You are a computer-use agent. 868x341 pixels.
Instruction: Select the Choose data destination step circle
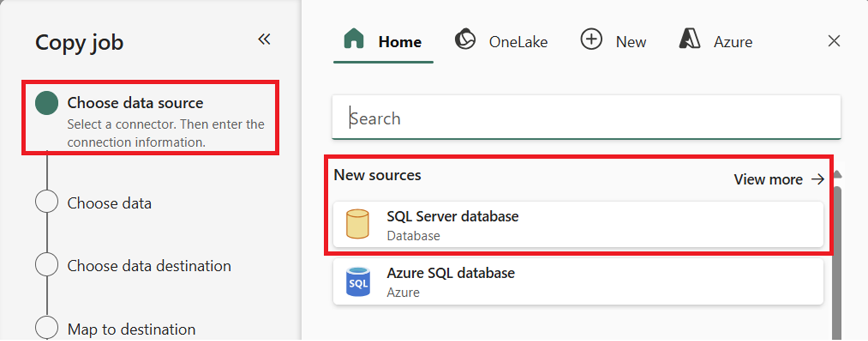pos(47,264)
